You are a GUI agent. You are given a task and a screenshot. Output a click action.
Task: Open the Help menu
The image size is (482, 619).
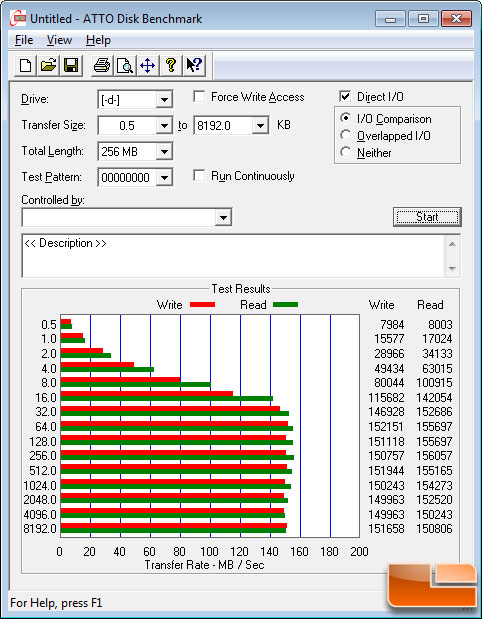coord(98,40)
